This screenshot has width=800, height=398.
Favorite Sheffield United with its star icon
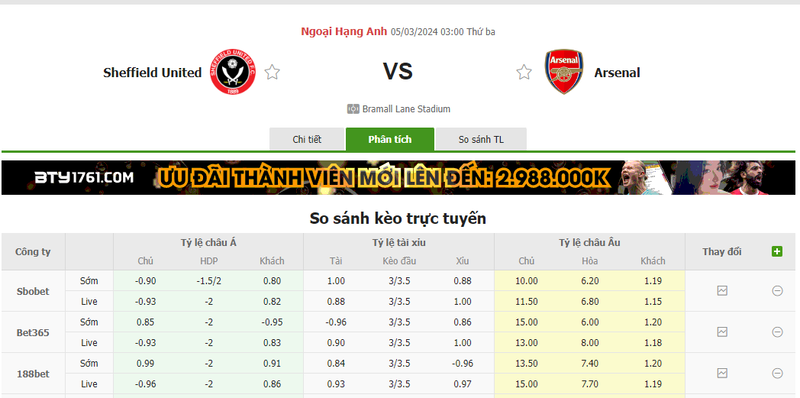pos(272,72)
